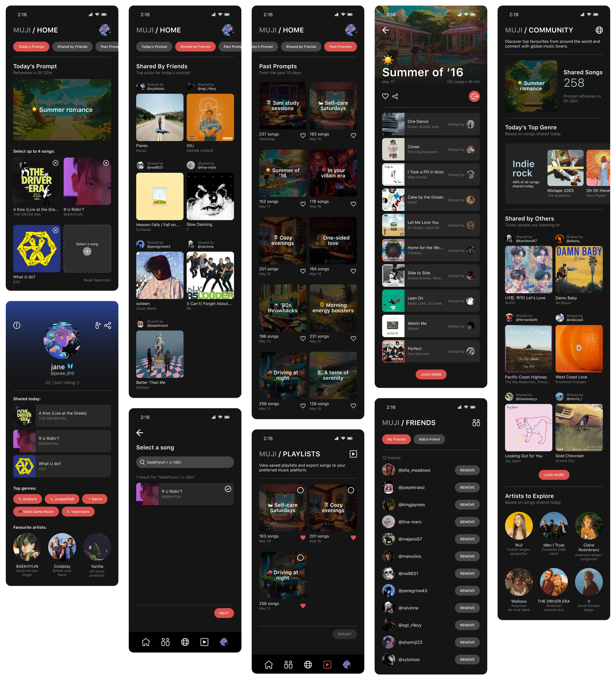Like the 3am study sessions prompt

point(303,136)
